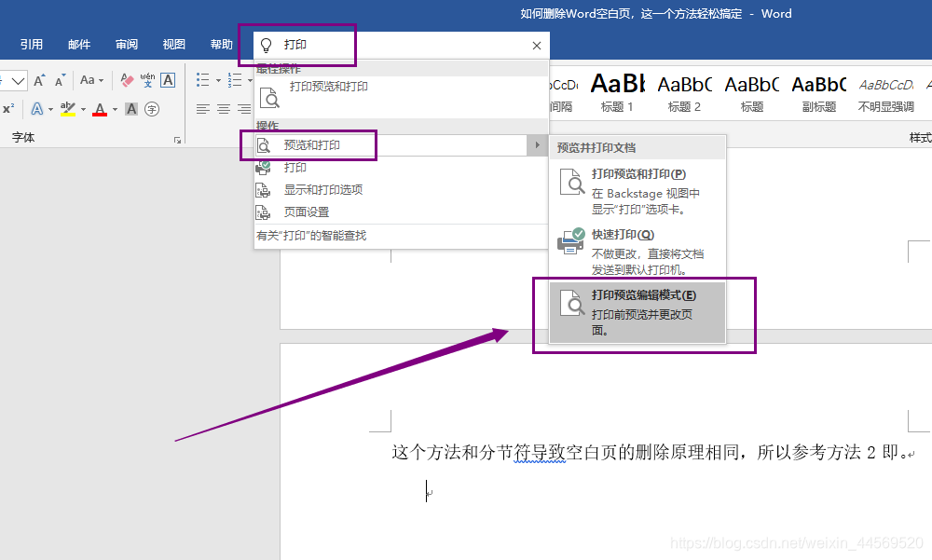This screenshot has height=560, width=932.
Task: Click the Character Border icon
Action: [x=168, y=79]
